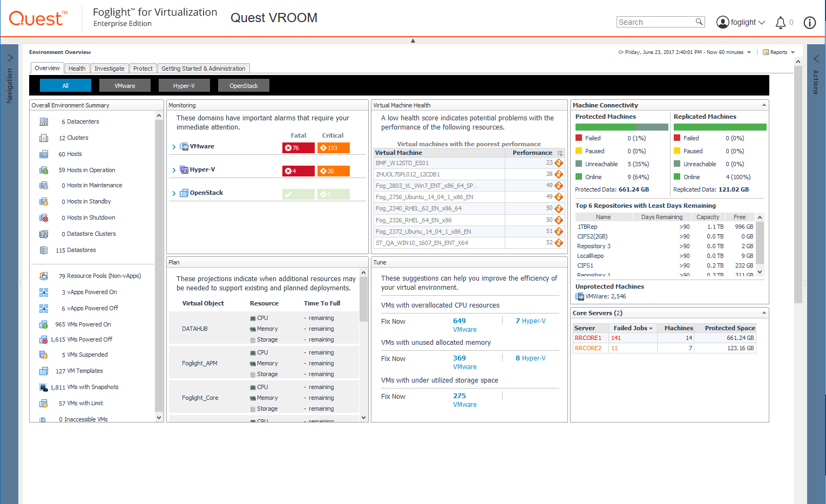This screenshot has height=504, width=826.
Task: Expand the OpenStack monitoring row
Action: [x=174, y=193]
